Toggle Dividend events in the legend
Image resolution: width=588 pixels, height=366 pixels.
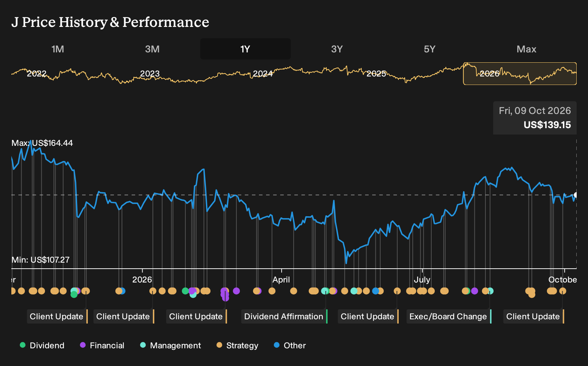click(x=42, y=345)
